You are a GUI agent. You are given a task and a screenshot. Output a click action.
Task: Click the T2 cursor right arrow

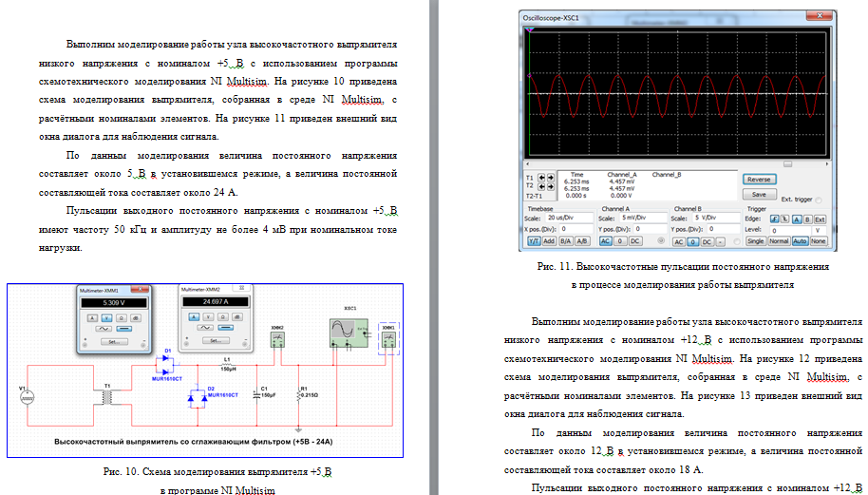point(551,186)
